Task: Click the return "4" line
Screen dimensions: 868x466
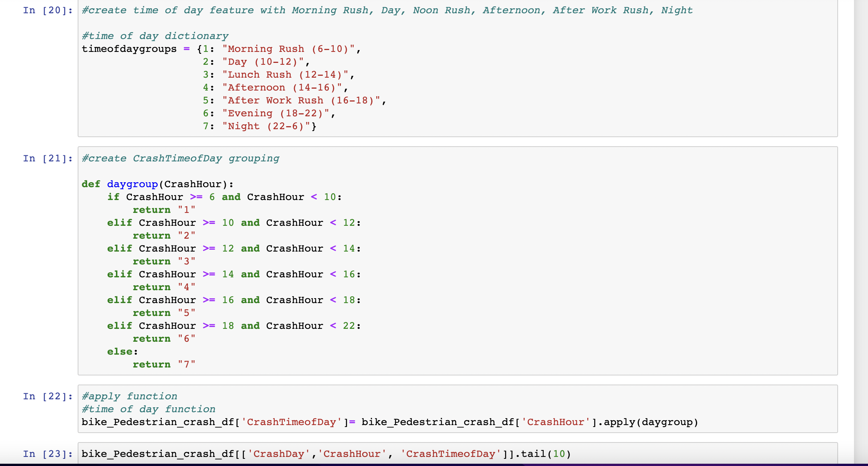Action: click(164, 287)
